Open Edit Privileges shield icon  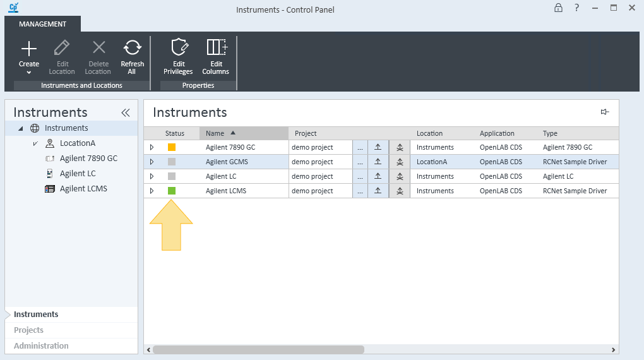(179, 47)
